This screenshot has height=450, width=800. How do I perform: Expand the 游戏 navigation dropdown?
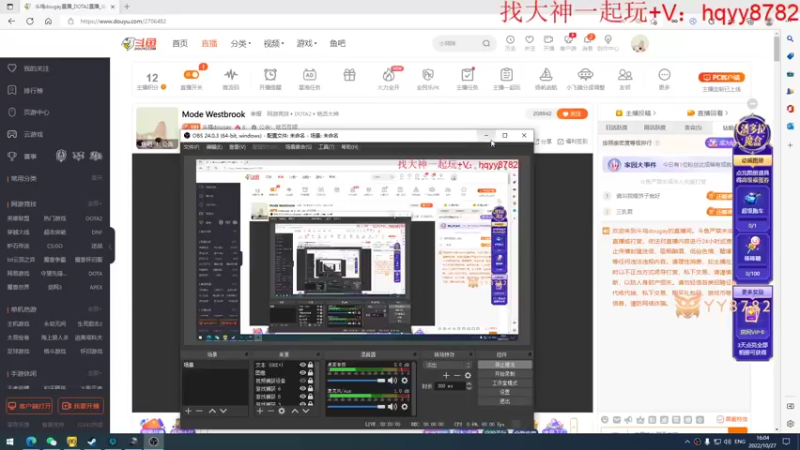click(x=307, y=44)
